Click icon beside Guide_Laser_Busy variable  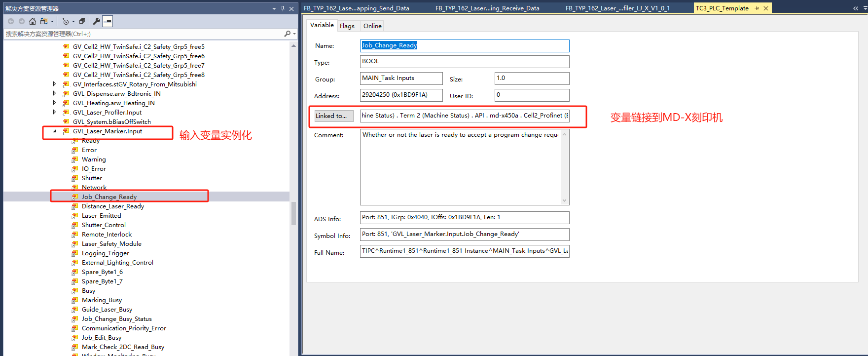(x=75, y=309)
